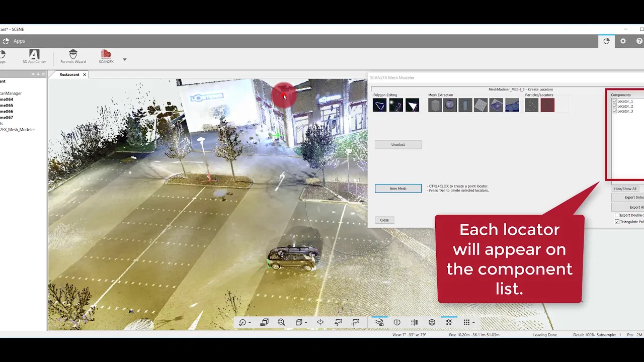
Task: Close the Mesh Modeler dialog
Action: [384, 220]
